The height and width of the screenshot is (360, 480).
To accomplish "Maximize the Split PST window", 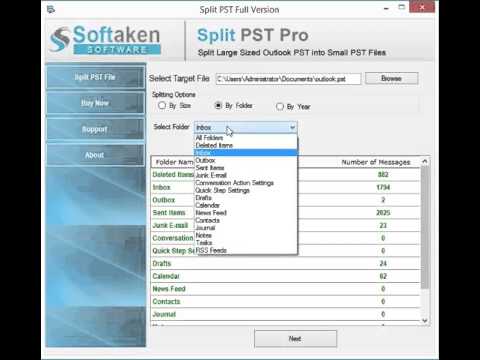I will (x=402, y=7).
